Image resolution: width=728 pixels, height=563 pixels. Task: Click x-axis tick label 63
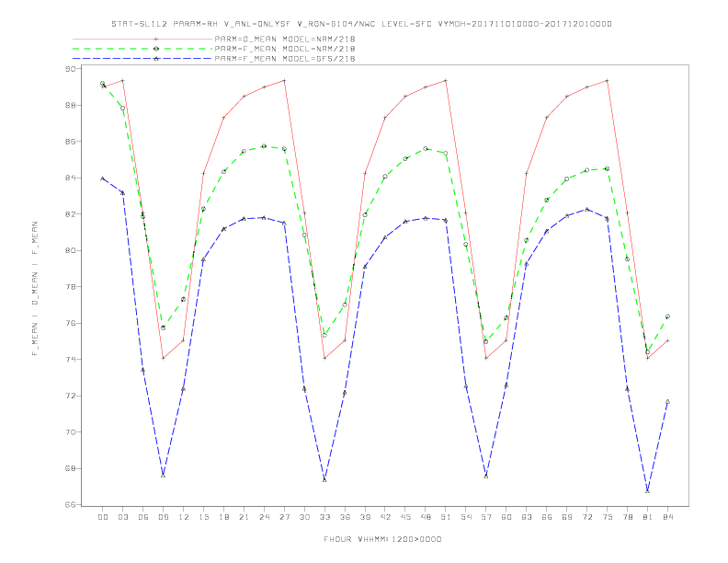click(527, 517)
